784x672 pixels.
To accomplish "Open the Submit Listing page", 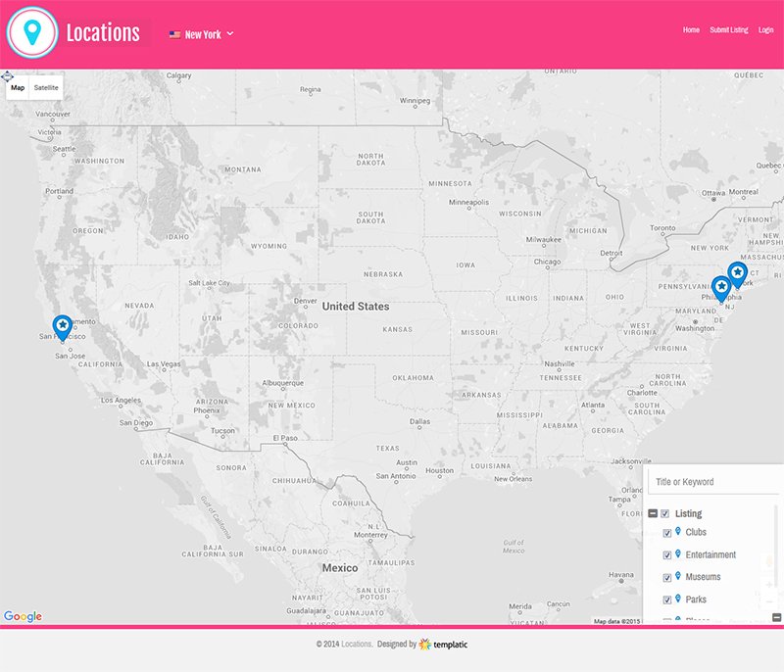I will 728,30.
